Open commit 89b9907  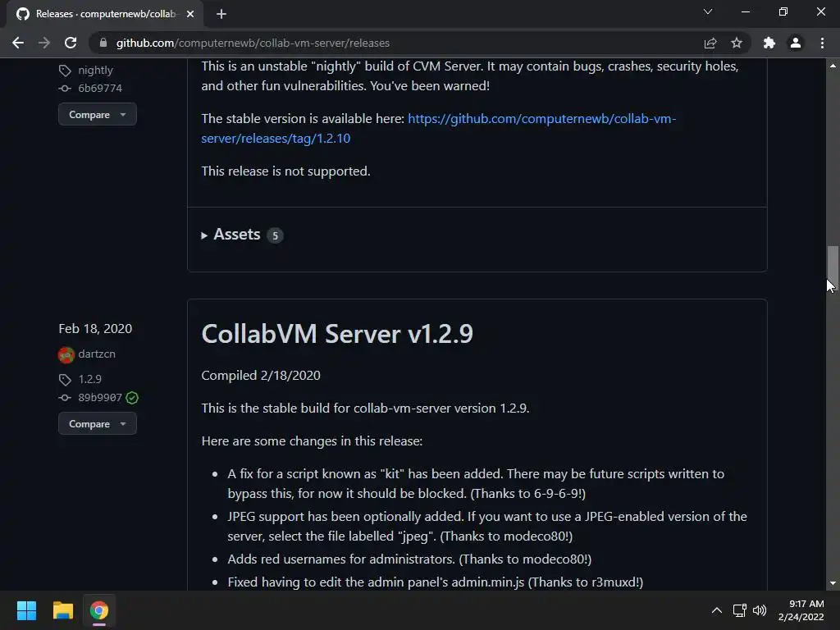click(x=100, y=398)
